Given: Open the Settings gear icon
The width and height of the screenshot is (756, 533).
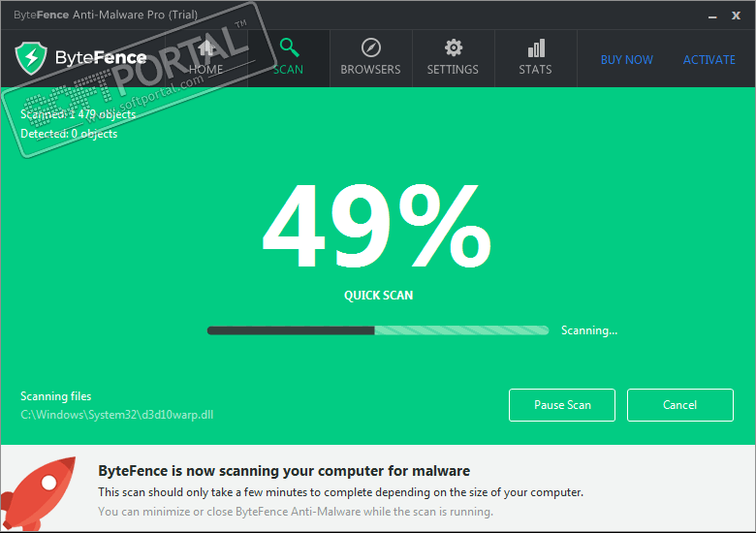Looking at the screenshot, I should coord(454,47).
